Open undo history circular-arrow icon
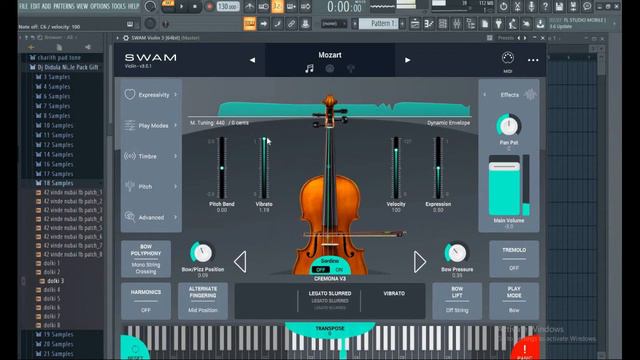 pos(503,6)
